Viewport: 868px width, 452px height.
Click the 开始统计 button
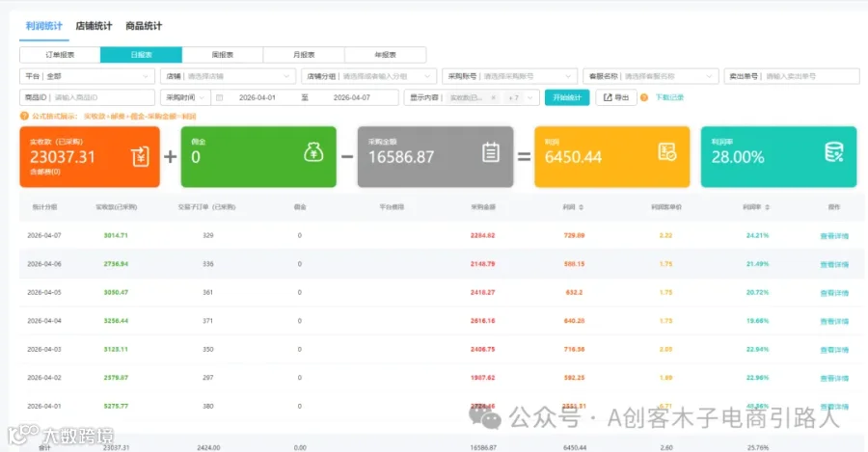[x=567, y=97]
